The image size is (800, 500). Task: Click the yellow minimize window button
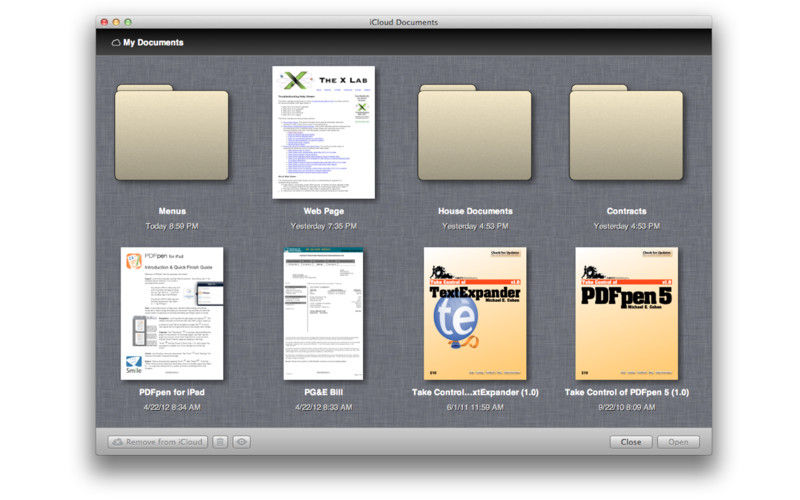click(116, 22)
